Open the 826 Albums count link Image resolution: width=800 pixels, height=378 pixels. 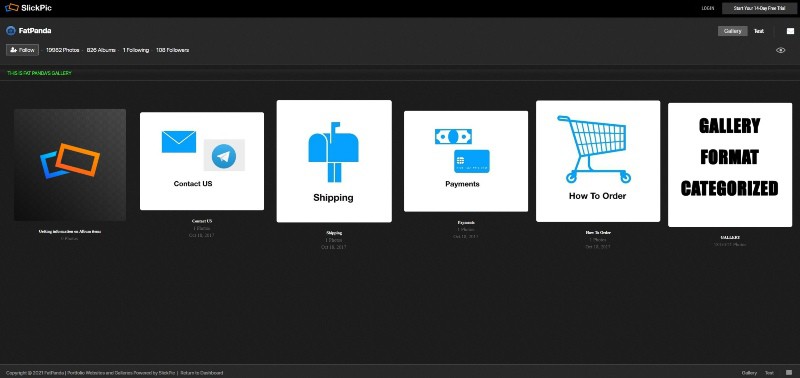point(101,50)
